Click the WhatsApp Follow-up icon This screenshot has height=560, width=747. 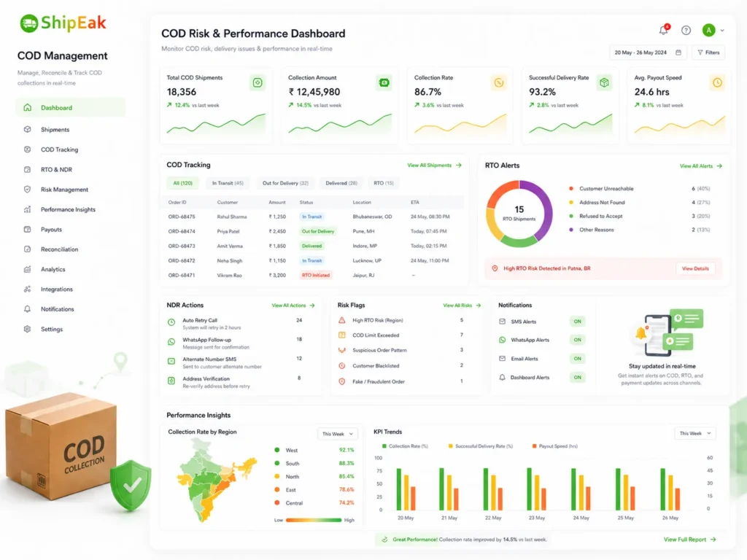click(x=171, y=342)
